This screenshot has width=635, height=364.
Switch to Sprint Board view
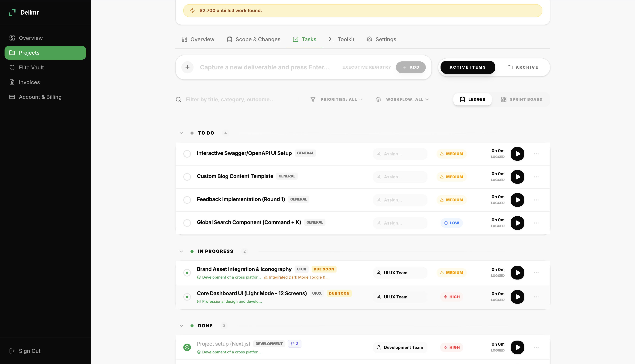522,99
